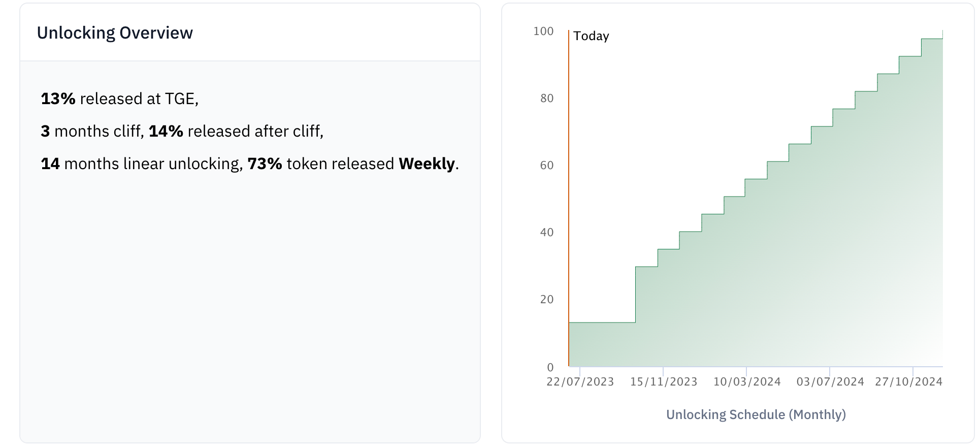
Task: Click the "Unlocking Overview" heading
Action: [115, 33]
